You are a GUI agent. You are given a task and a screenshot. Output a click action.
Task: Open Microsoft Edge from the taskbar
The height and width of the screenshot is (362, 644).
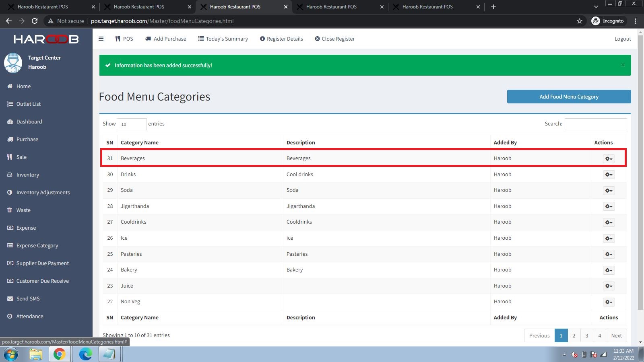tap(85, 354)
